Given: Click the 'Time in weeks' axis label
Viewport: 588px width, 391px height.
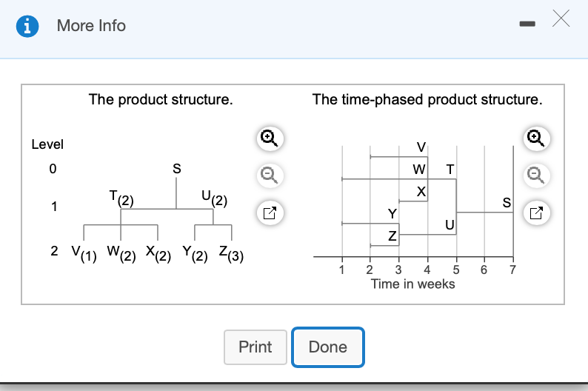Looking at the screenshot, I should pyautogui.click(x=413, y=284).
